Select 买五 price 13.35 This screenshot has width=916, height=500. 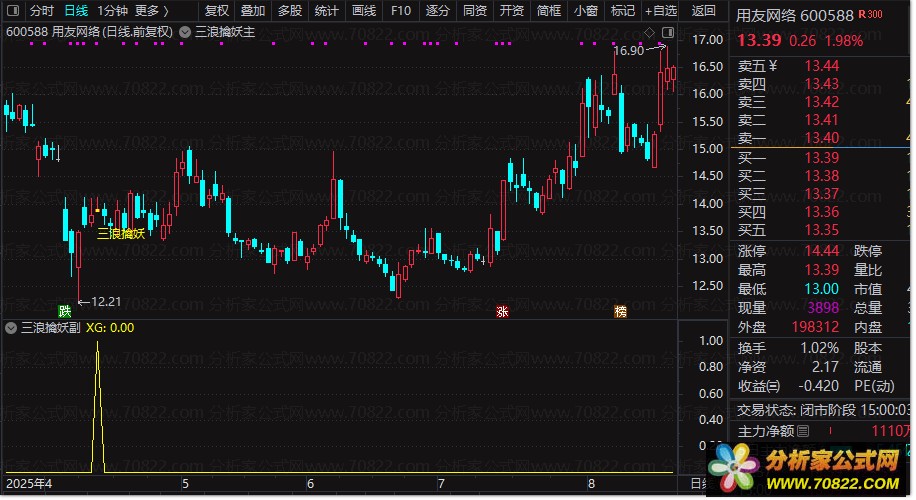pyautogui.click(x=821, y=230)
